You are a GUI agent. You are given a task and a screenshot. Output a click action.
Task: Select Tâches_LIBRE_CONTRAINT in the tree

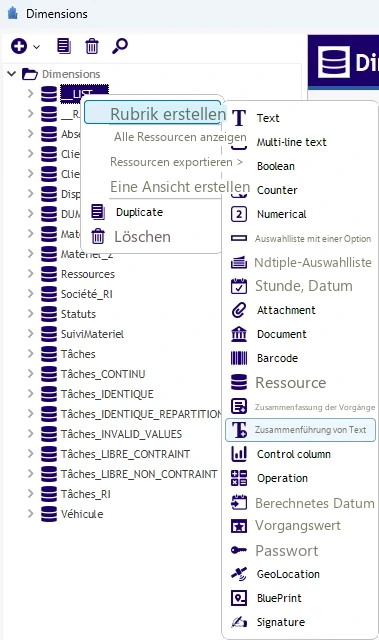click(x=126, y=454)
